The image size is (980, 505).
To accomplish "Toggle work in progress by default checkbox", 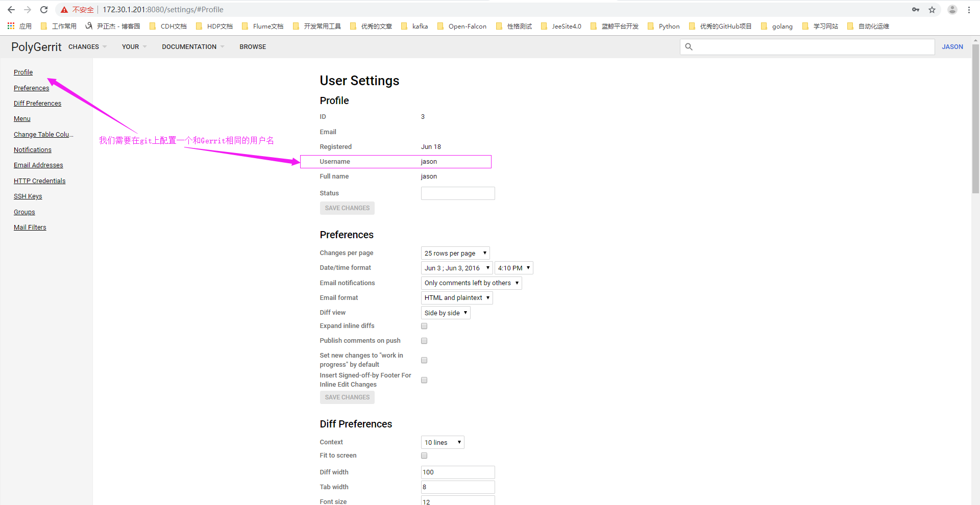I will tap(424, 360).
